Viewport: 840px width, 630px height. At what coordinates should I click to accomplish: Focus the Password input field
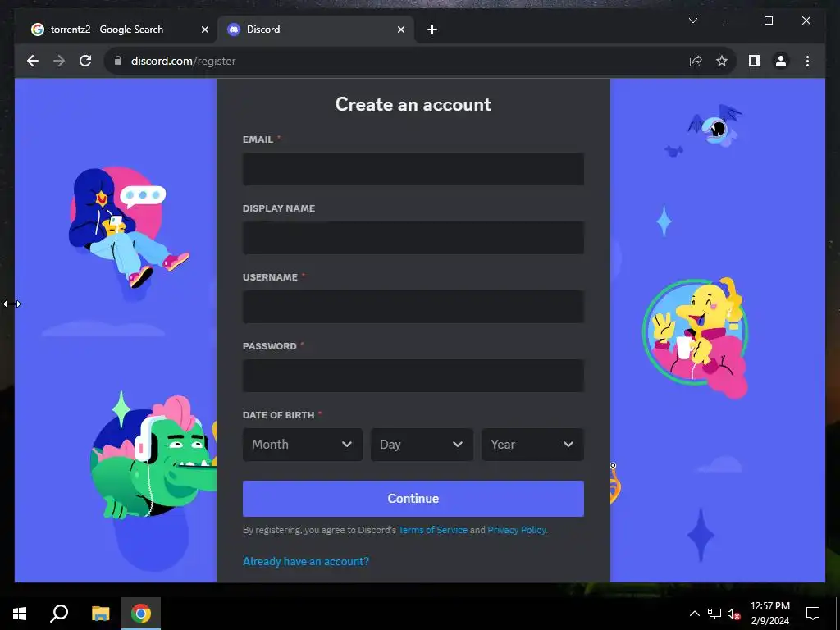413,376
